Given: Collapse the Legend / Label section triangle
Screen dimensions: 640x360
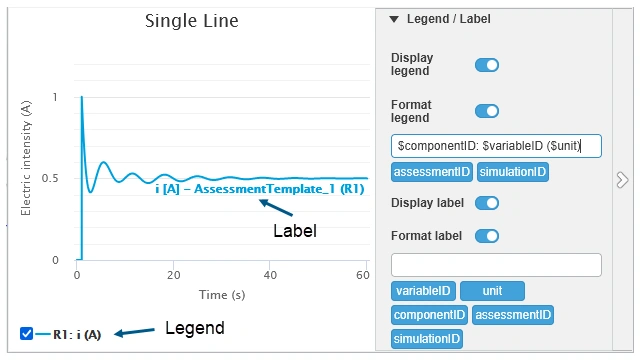Looking at the screenshot, I should click(394, 19).
